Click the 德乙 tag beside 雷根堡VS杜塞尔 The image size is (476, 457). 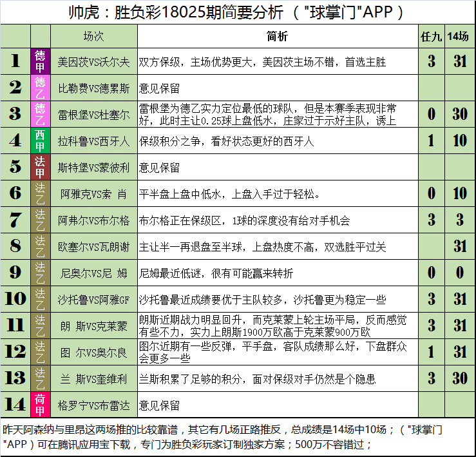pos(41,114)
